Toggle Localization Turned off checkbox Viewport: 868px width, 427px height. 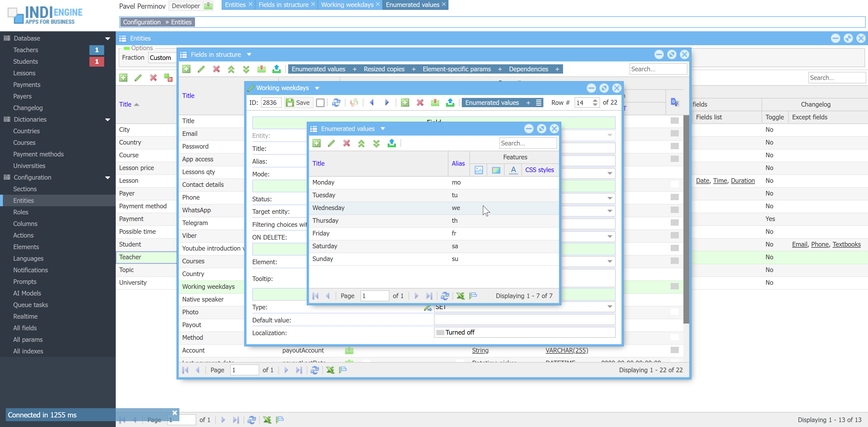[440, 333]
